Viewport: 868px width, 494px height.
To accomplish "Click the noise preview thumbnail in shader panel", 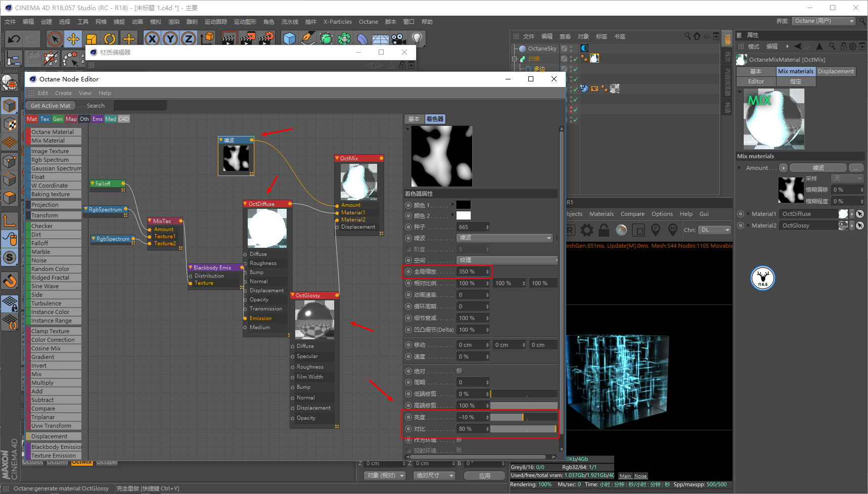I will [x=442, y=156].
